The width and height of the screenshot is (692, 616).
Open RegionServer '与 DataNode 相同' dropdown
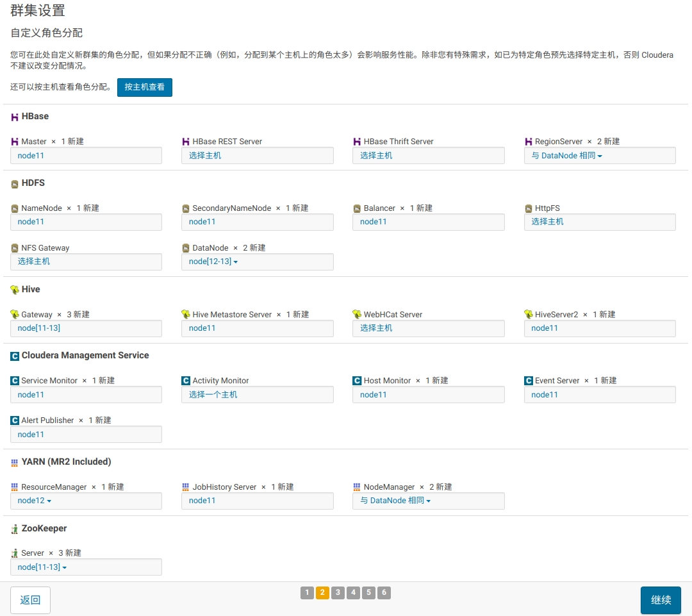(566, 155)
